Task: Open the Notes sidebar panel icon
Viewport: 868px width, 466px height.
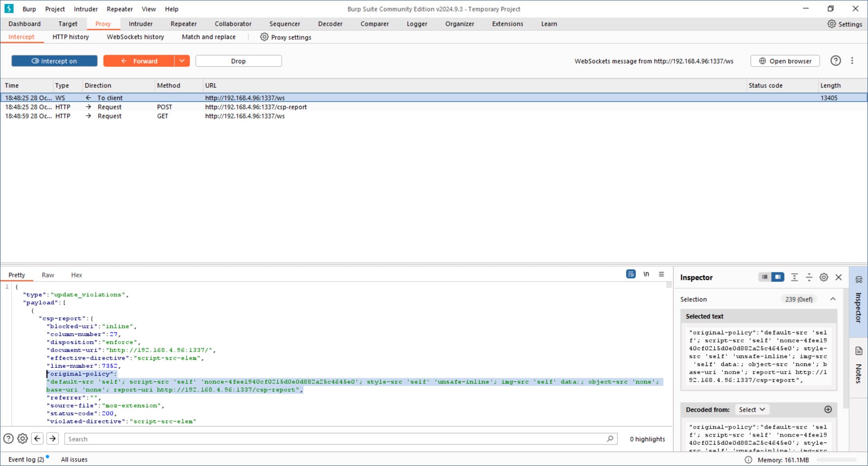Action: [859, 351]
